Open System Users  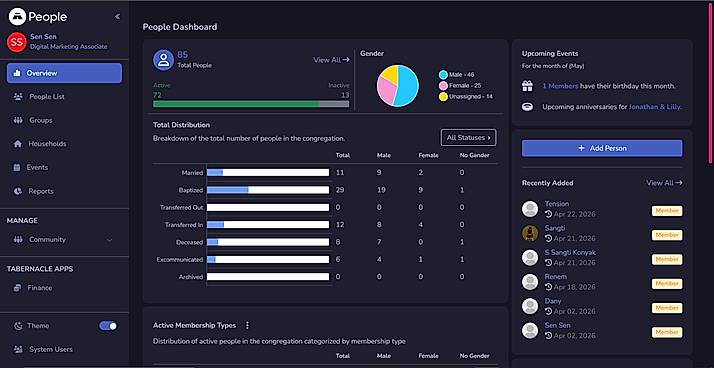point(51,349)
